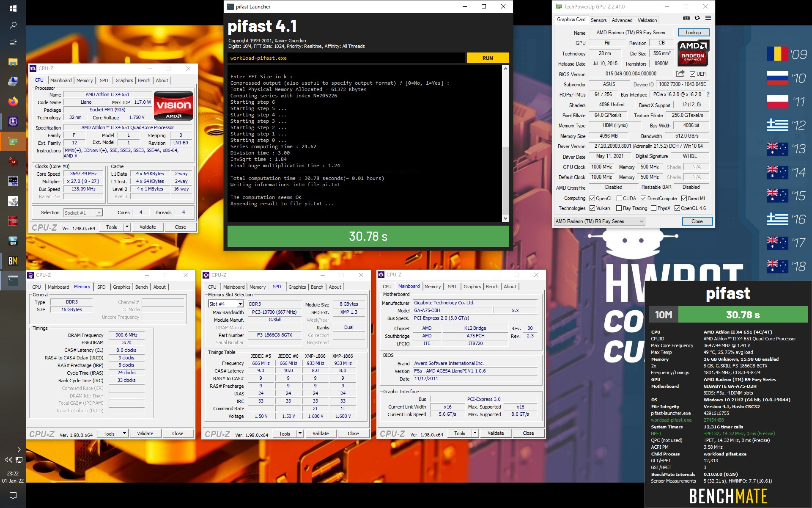Open the system tray volume icon
Viewport: 812px width, 508px height.
(x=8, y=460)
